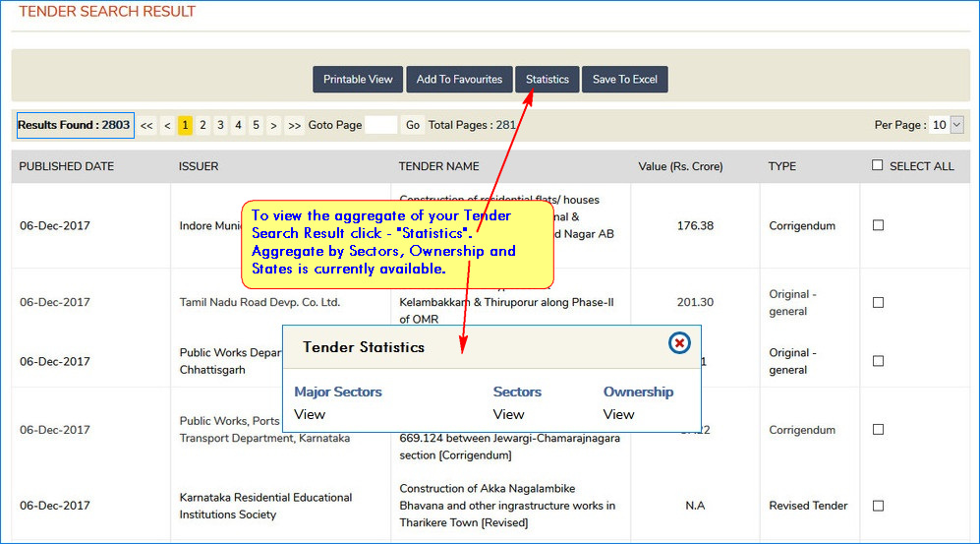The image size is (980, 544).
Task: Jump to last page using >> arrow
Action: coord(294,125)
